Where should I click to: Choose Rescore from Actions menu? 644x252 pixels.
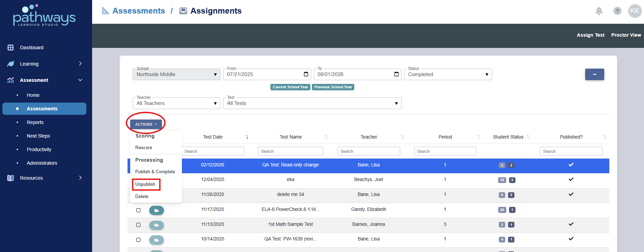[143, 148]
